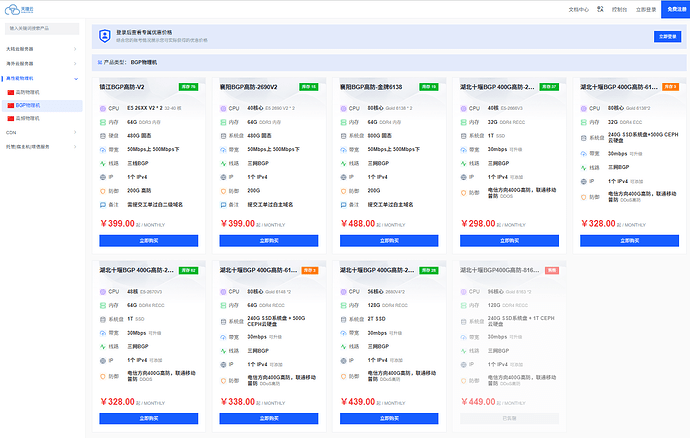
Task: Click CPU icon in the ¥298.00 card
Action: (463, 108)
